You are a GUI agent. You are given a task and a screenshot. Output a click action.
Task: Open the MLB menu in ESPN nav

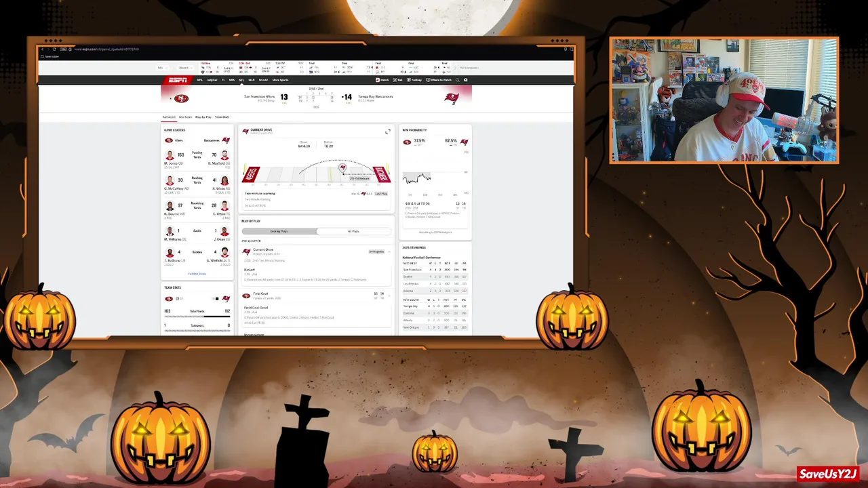[252, 80]
